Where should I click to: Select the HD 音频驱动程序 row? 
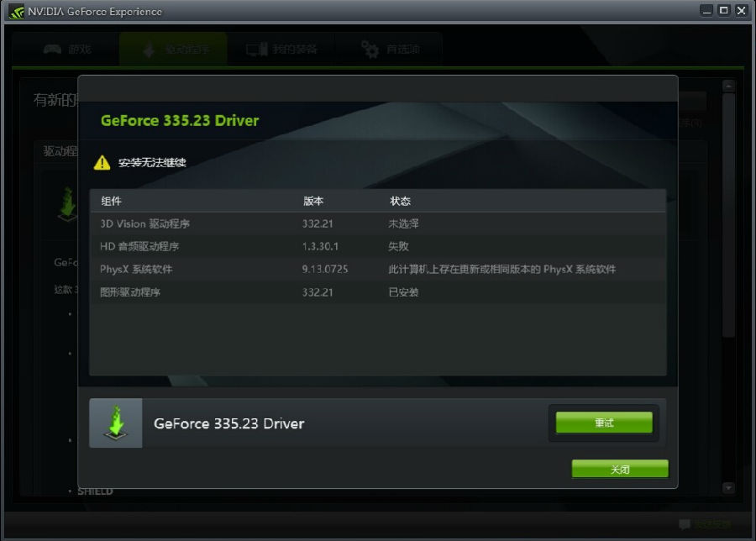click(377, 247)
